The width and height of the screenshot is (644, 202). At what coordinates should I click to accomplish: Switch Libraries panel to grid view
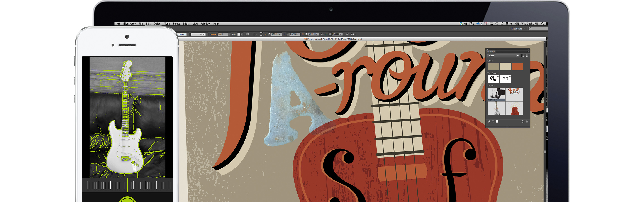[522, 56]
